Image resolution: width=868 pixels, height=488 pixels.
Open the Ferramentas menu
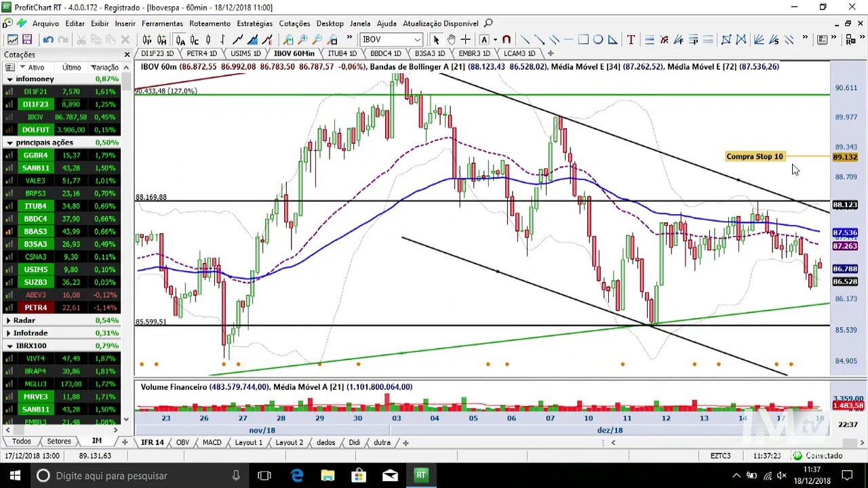click(162, 23)
